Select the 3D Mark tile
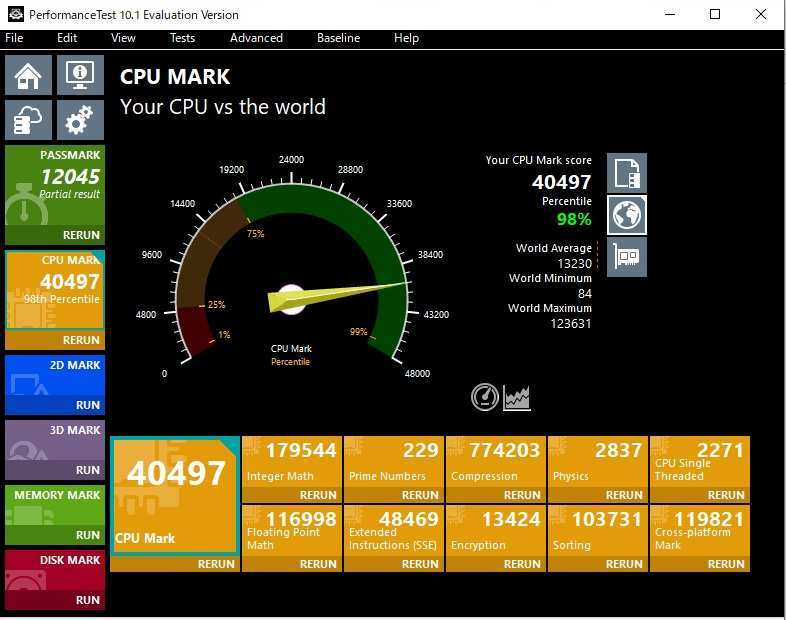786x620 pixels. [x=55, y=441]
